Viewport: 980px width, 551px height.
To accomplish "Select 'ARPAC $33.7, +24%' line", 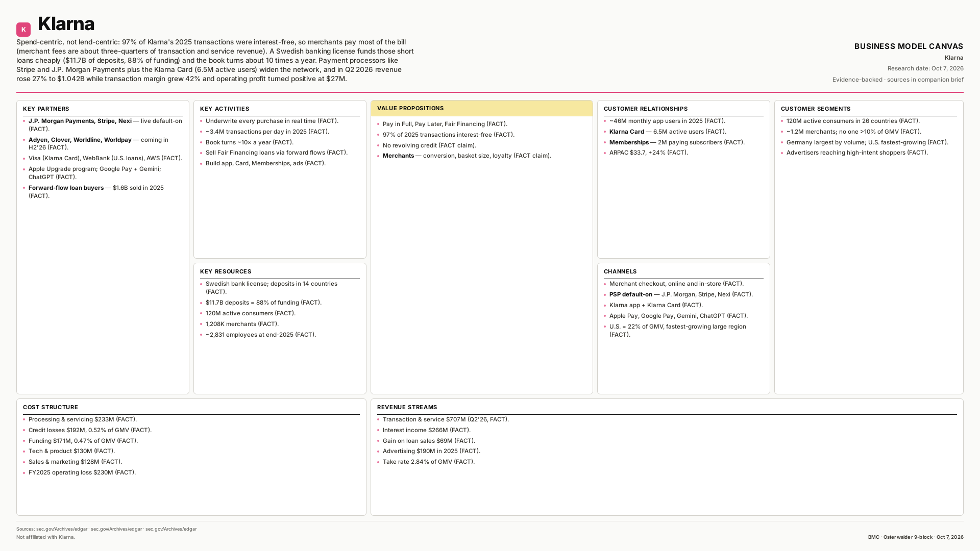I will point(649,153).
